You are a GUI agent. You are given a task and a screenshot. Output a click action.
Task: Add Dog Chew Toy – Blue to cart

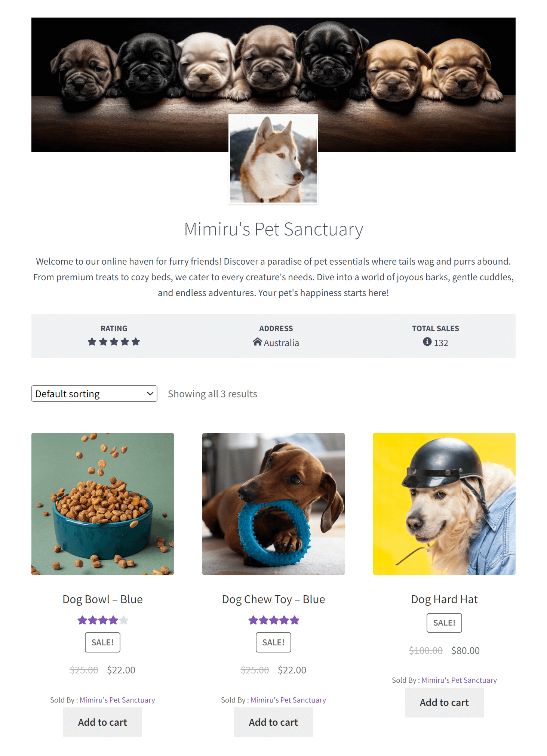[x=273, y=722]
